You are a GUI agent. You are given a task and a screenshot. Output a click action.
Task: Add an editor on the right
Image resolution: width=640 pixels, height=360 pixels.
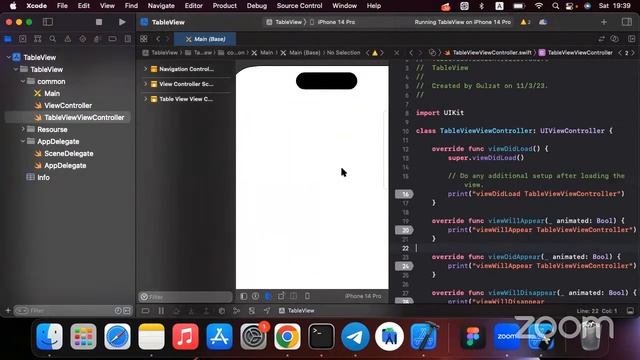[x=631, y=39]
